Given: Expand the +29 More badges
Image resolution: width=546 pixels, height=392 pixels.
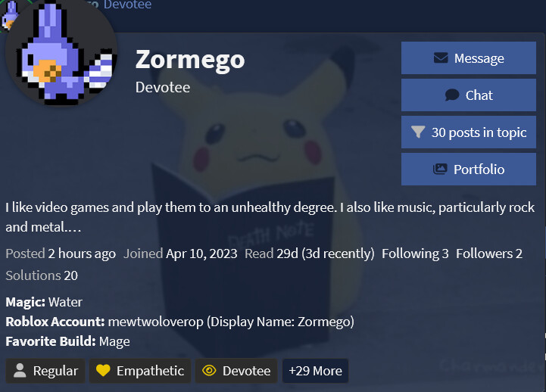Looking at the screenshot, I should [315, 371].
